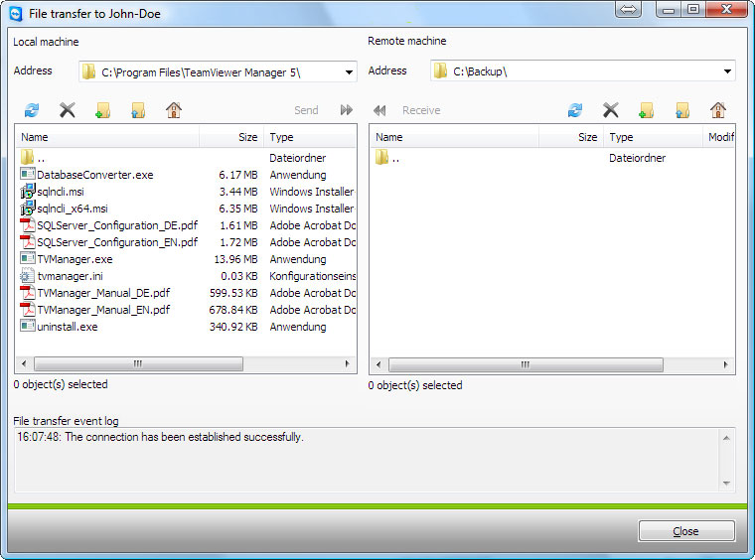Click remote Dateiordner type cell
Viewport: 755px width, 560px height.
click(637, 158)
